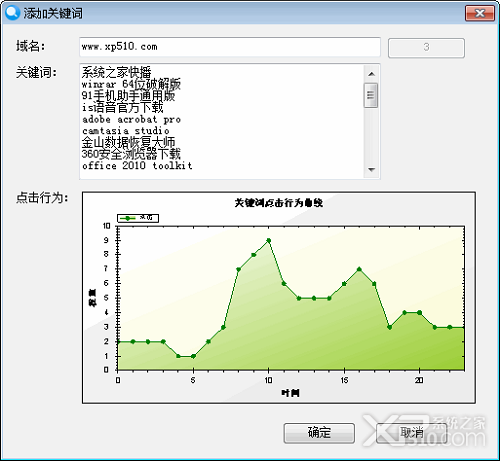Click the grayed button labeled 3

tap(426, 48)
